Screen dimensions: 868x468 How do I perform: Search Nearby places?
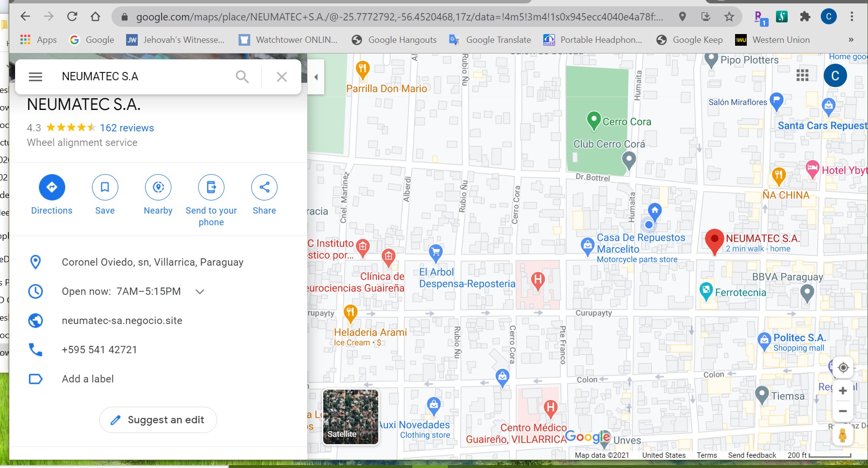click(158, 195)
